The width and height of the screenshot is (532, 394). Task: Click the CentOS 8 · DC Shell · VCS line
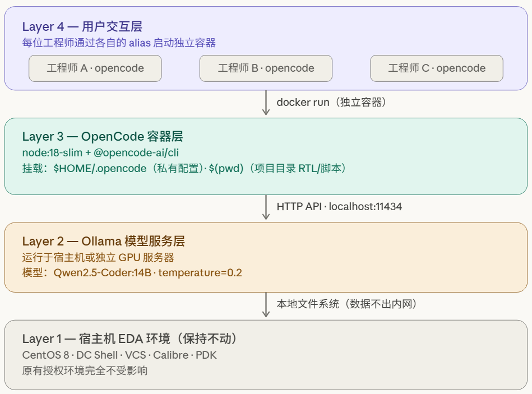[119, 355]
